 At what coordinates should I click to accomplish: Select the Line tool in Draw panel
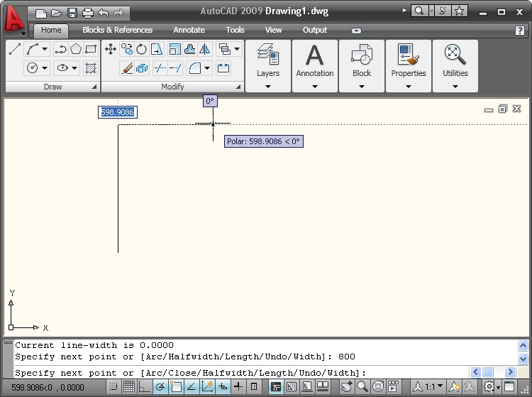(x=15, y=49)
